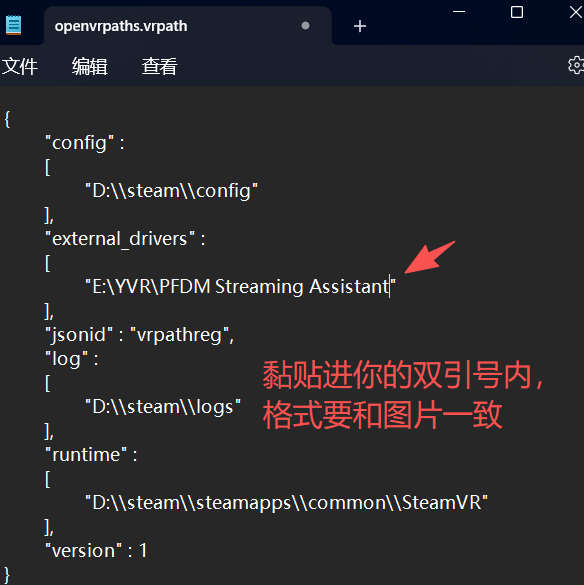Open the 查看 menu
The height and width of the screenshot is (585, 584).
159,66
